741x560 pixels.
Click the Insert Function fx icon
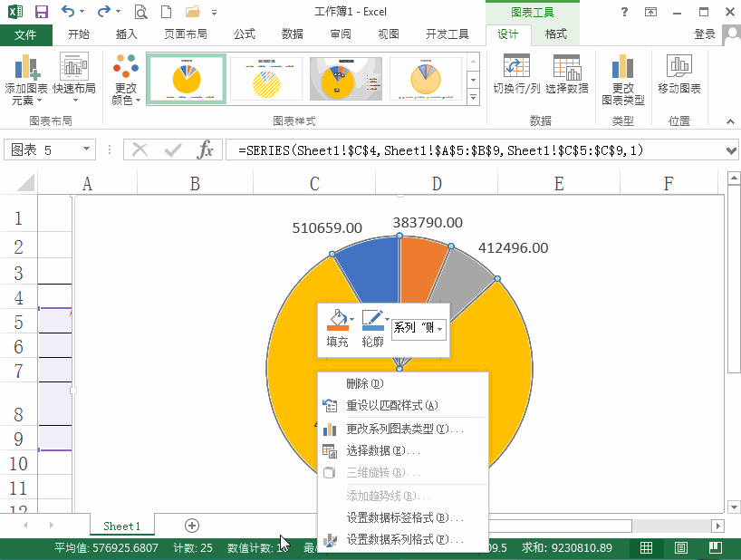[205, 150]
